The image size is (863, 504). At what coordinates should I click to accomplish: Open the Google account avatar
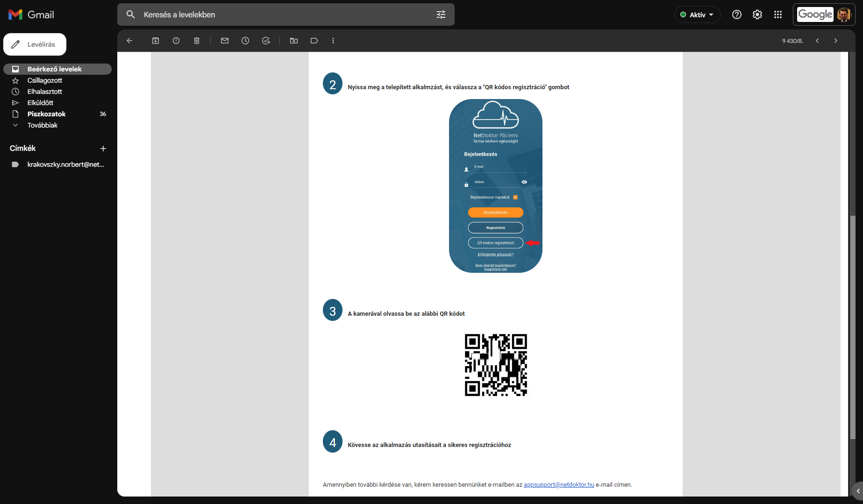[x=844, y=14]
